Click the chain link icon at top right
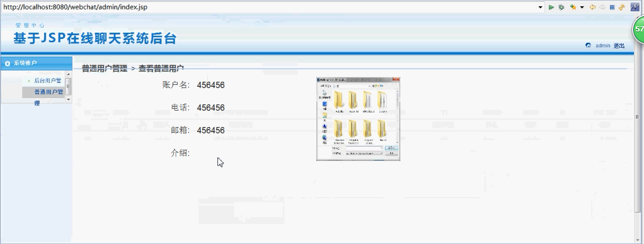644x244 pixels. coord(635,7)
